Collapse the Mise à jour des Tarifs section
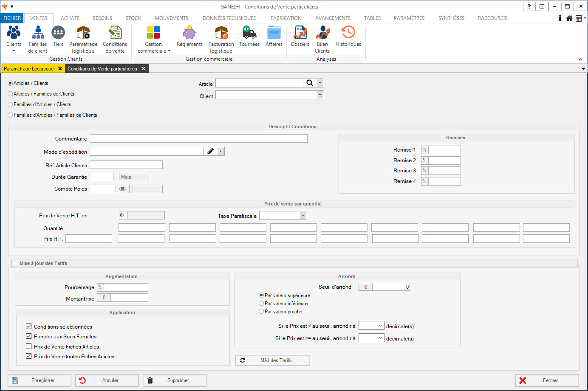The width and height of the screenshot is (588, 391). [14, 263]
